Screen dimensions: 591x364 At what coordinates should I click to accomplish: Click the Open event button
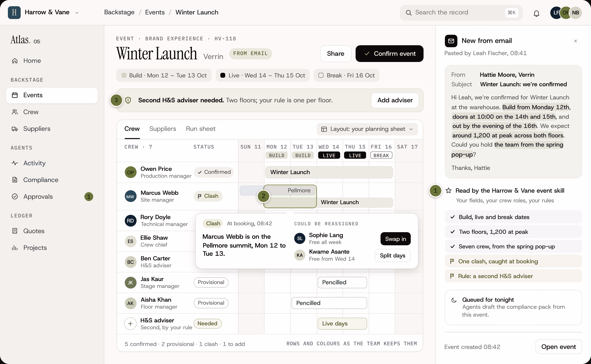(x=558, y=347)
